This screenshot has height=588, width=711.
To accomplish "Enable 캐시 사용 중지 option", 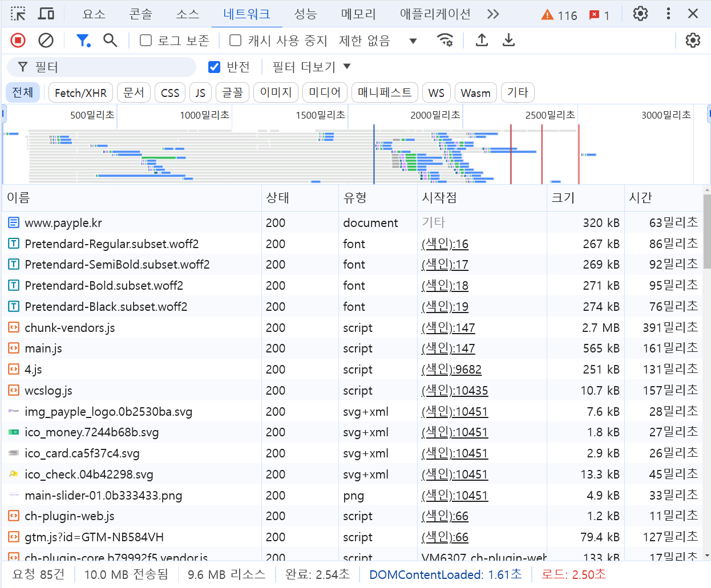I will (235, 40).
